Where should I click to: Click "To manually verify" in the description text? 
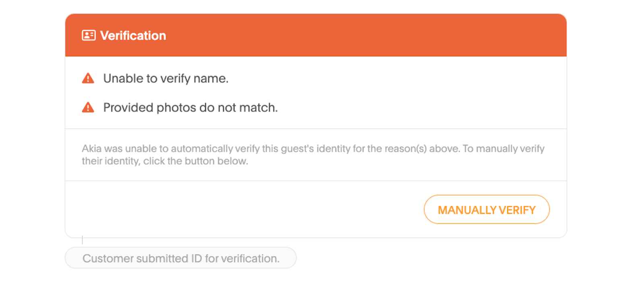point(504,149)
